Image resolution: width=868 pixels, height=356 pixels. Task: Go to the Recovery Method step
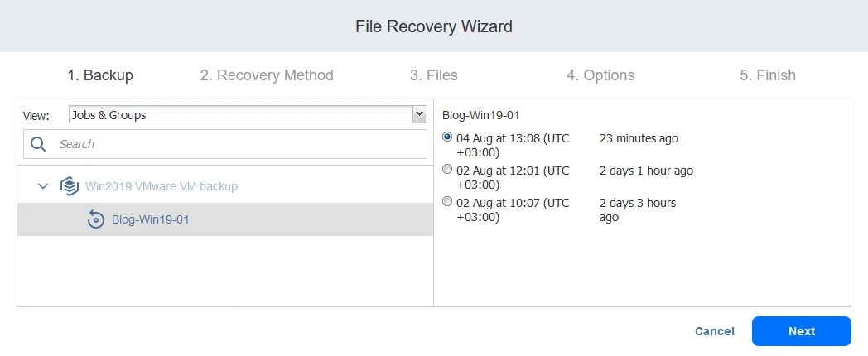point(267,75)
